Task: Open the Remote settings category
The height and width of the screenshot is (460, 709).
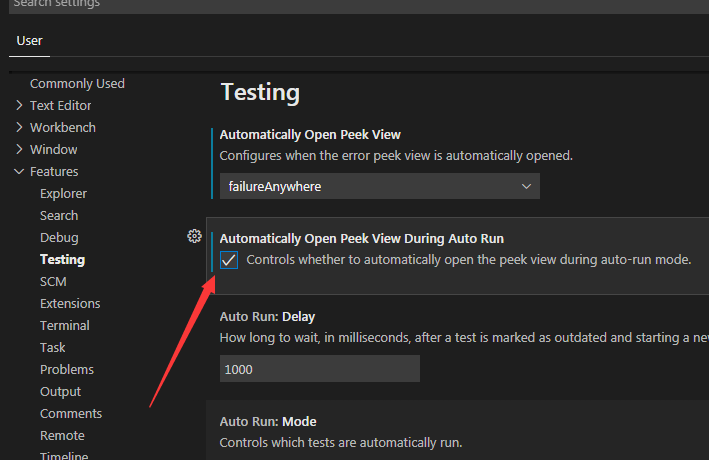Action: tap(62, 435)
